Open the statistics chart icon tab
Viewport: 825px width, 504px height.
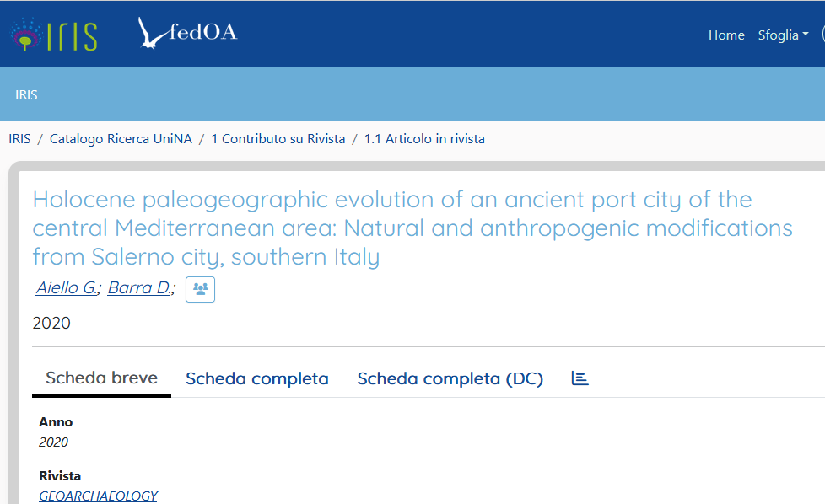580,378
